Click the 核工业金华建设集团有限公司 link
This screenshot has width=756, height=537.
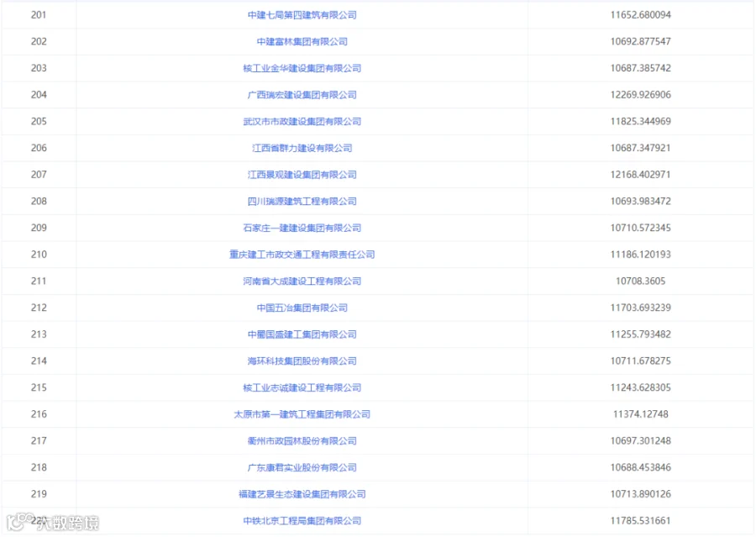(302, 68)
